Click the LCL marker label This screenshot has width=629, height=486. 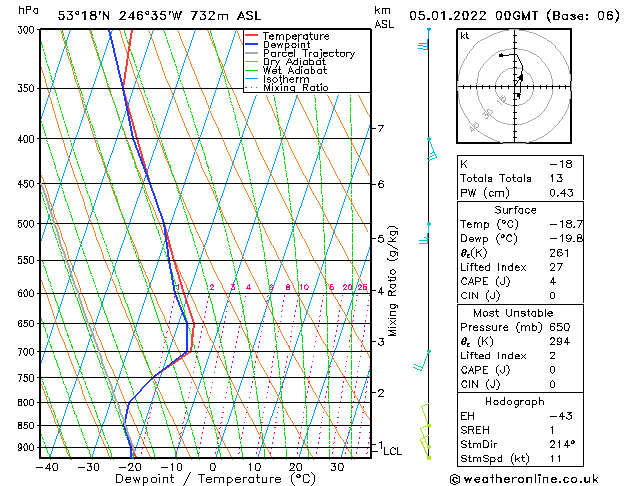coord(392,452)
